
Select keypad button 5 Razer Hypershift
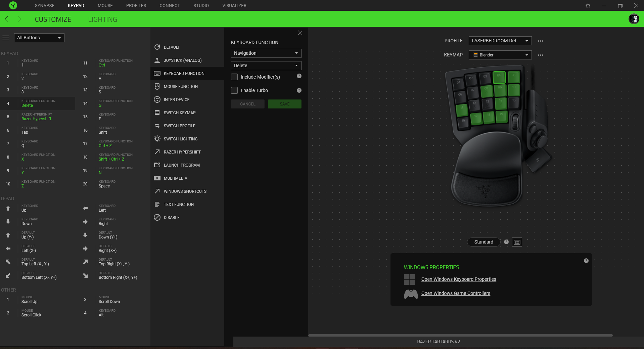38,117
